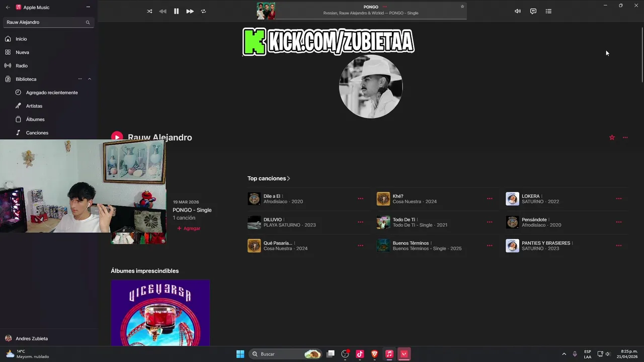This screenshot has height=362, width=644.
Task: Open options for Dile a El
Action: point(360,199)
